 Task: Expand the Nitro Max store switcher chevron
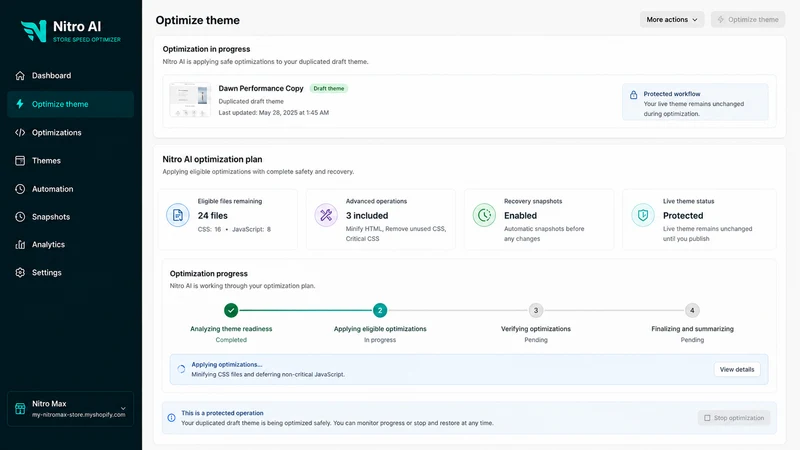click(123, 409)
